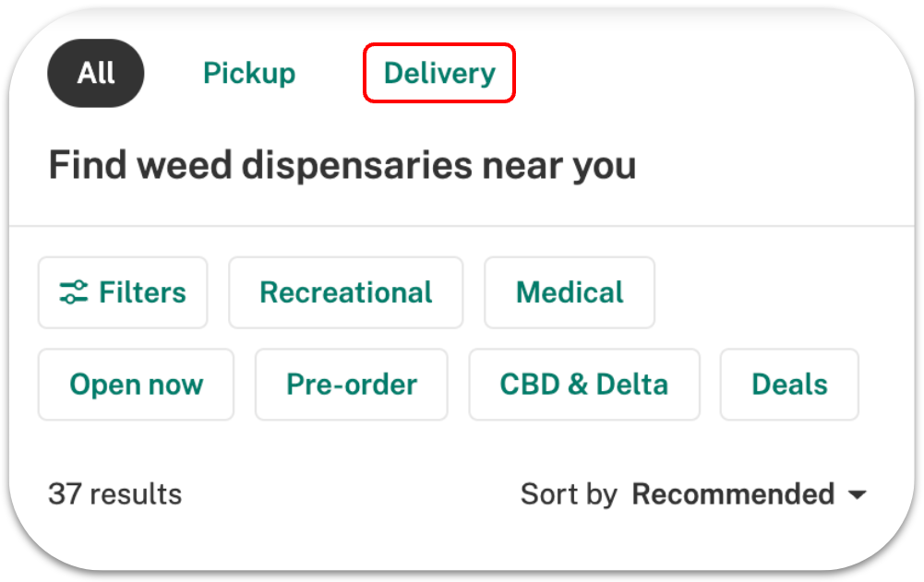Image resolution: width=924 pixels, height=582 pixels.
Task: Toggle the Medical filter chip
Action: [570, 292]
